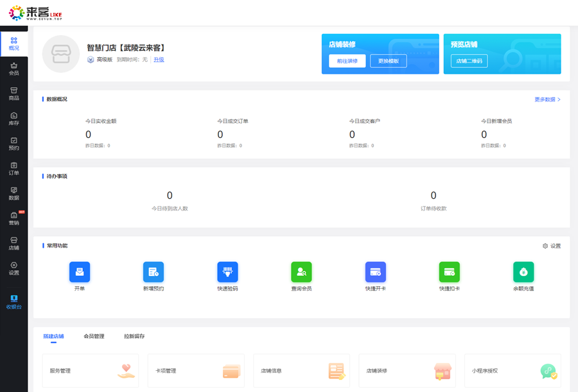The image size is (578, 392).
Task: Open the 新增预约 shortcut icon
Action: (153, 272)
